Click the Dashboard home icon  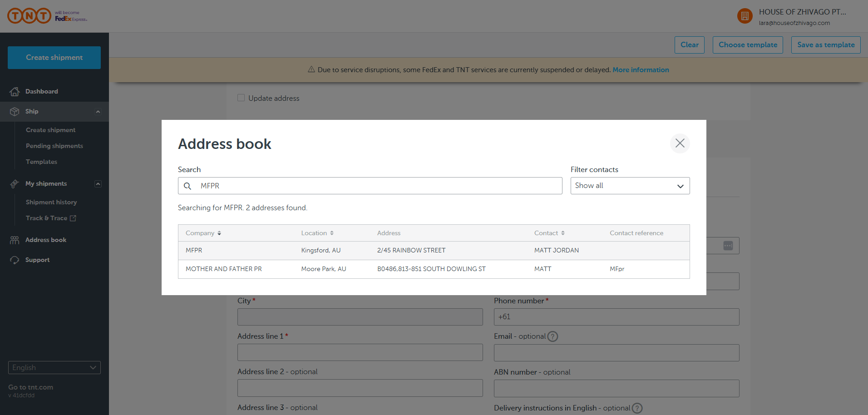[x=15, y=92]
